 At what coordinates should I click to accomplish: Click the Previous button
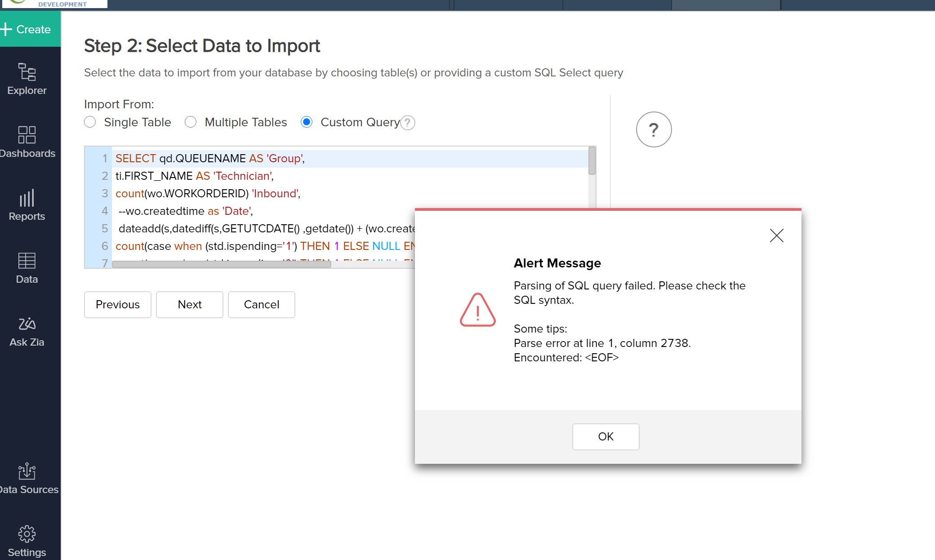point(118,305)
